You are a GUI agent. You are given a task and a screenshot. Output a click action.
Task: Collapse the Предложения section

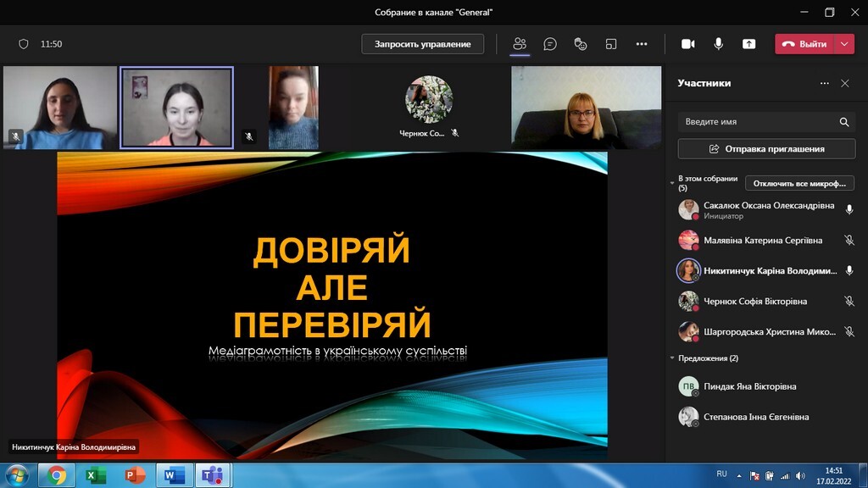point(672,358)
